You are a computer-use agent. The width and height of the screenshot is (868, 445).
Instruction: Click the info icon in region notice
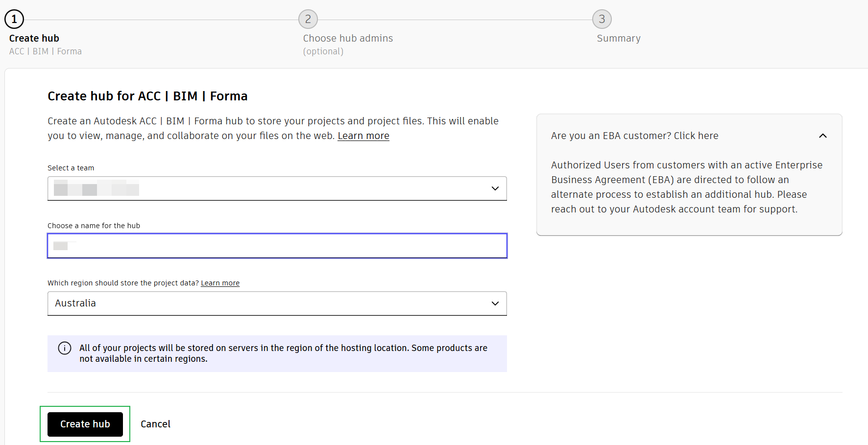[x=65, y=348]
